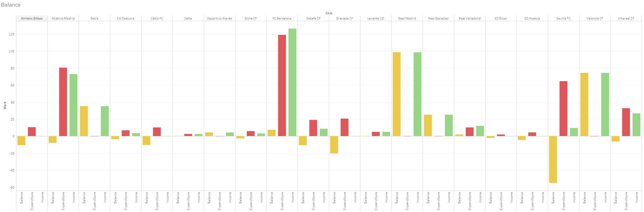Click the Expenditure axis label under FC Barcelona
644x212 pixels.
tap(282, 201)
